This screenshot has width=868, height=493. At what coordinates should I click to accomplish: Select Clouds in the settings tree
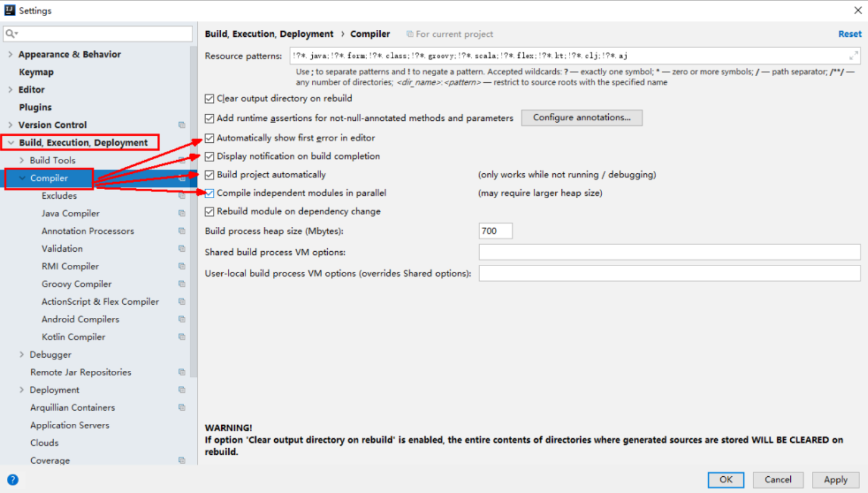(44, 443)
